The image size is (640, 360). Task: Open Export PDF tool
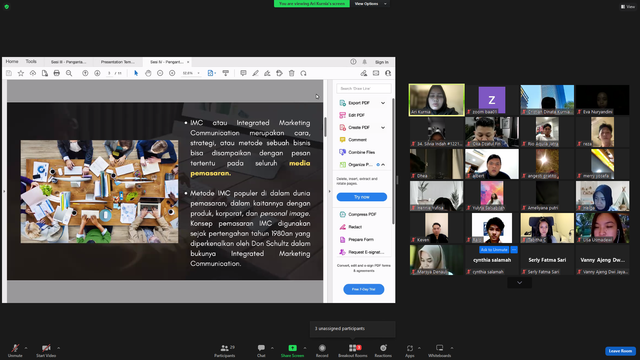tap(359, 103)
